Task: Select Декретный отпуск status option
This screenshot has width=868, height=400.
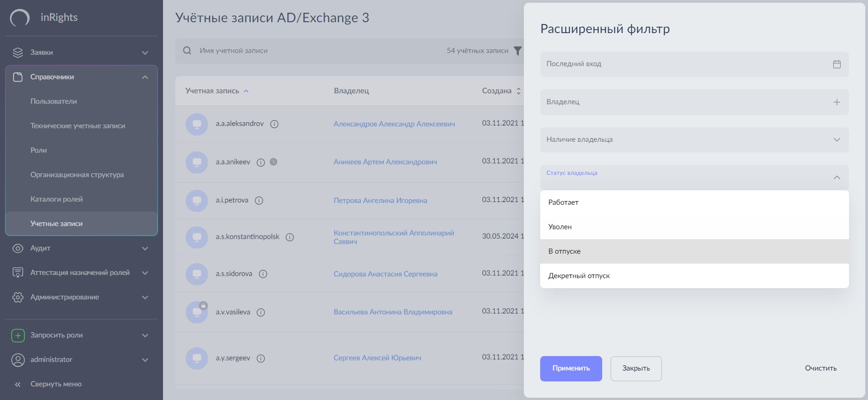Action: tap(579, 276)
